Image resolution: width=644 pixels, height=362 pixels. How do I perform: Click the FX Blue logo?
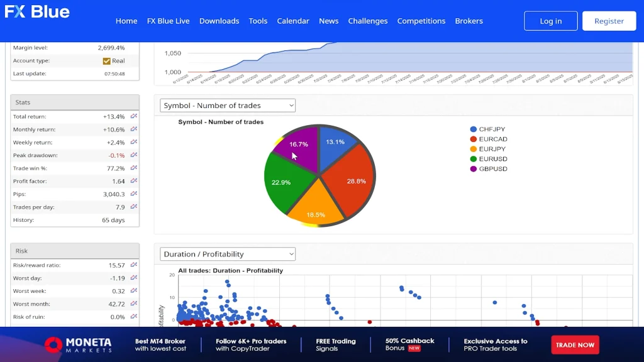tap(37, 12)
